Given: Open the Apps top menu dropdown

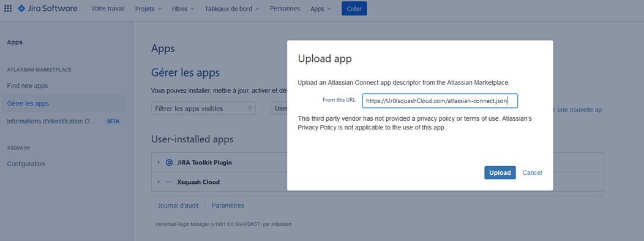Looking at the screenshot, I should (x=321, y=9).
